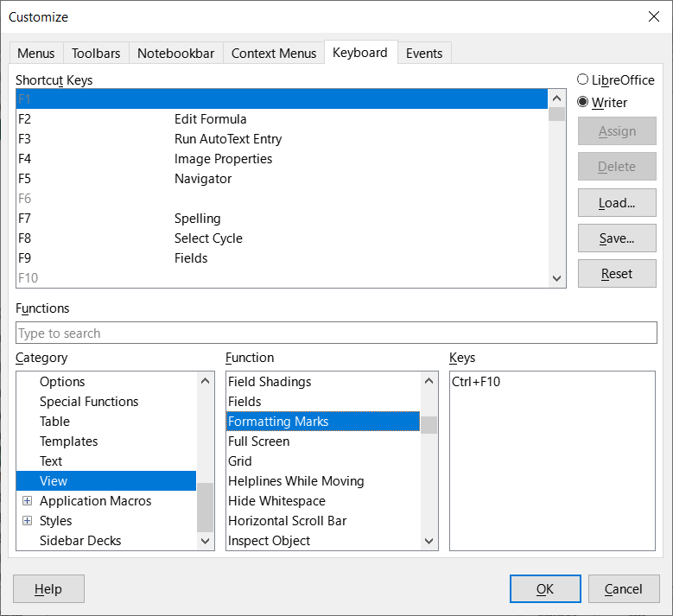The height and width of the screenshot is (616, 673).
Task: Open Help for this dialog
Action: click(x=48, y=589)
